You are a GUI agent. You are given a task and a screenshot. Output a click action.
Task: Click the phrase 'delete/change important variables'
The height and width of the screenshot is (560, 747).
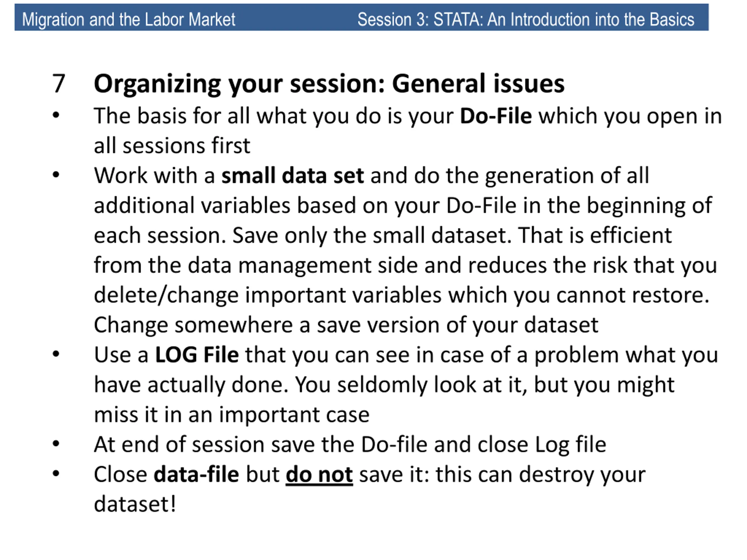(268, 296)
